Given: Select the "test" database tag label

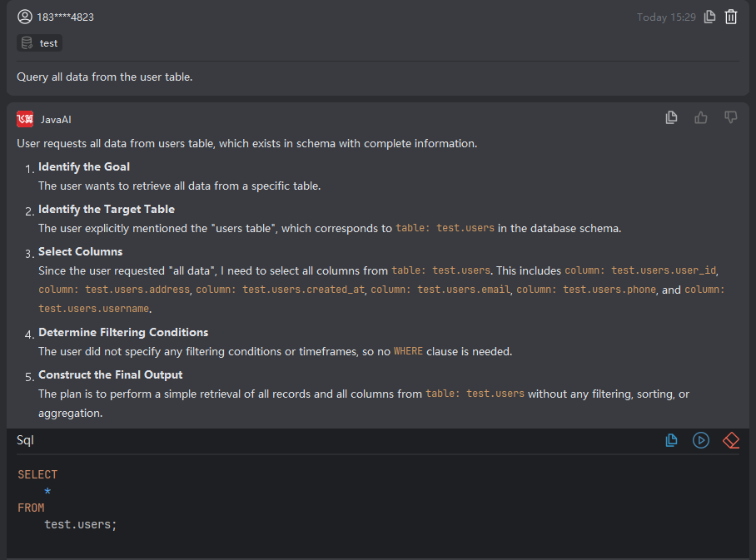Looking at the screenshot, I should point(49,43).
